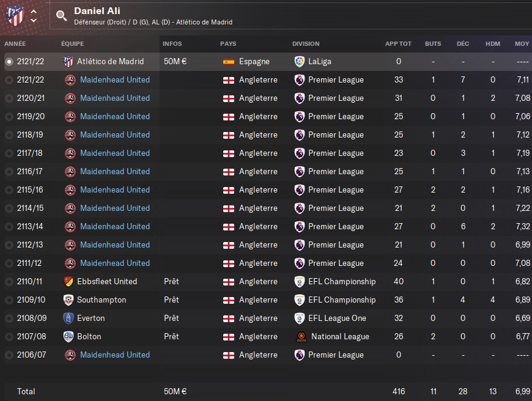Viewport: 532px width, 401px height.
Task: Click the down chevron beside club crest
Action: click(34, 20)
